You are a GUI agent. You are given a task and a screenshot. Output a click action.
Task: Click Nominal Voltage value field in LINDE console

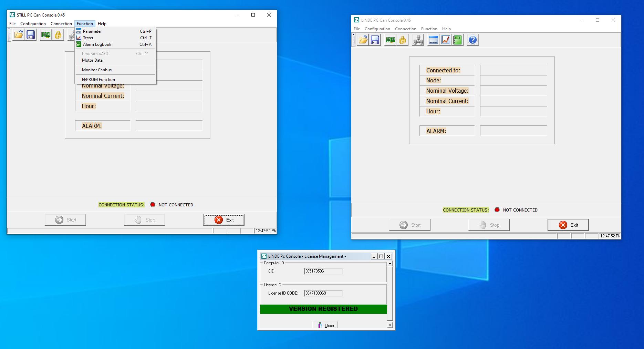(513, 91)
